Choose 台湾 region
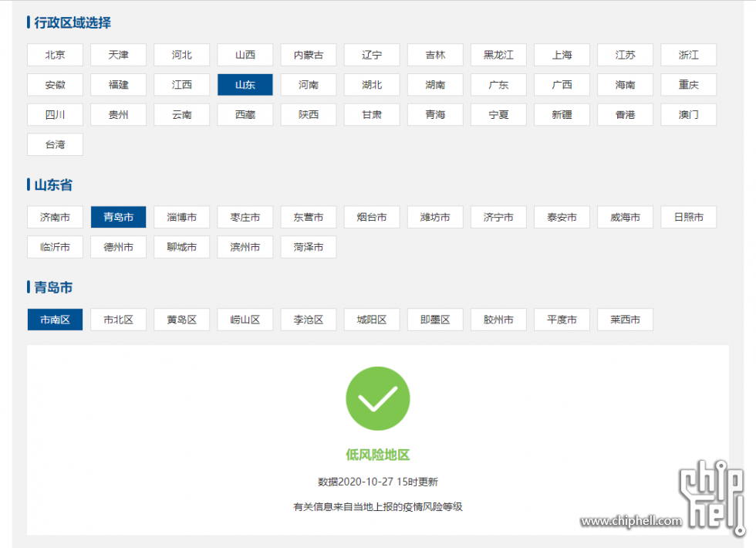This screenshot has width=756, height=548. [55, 145]
